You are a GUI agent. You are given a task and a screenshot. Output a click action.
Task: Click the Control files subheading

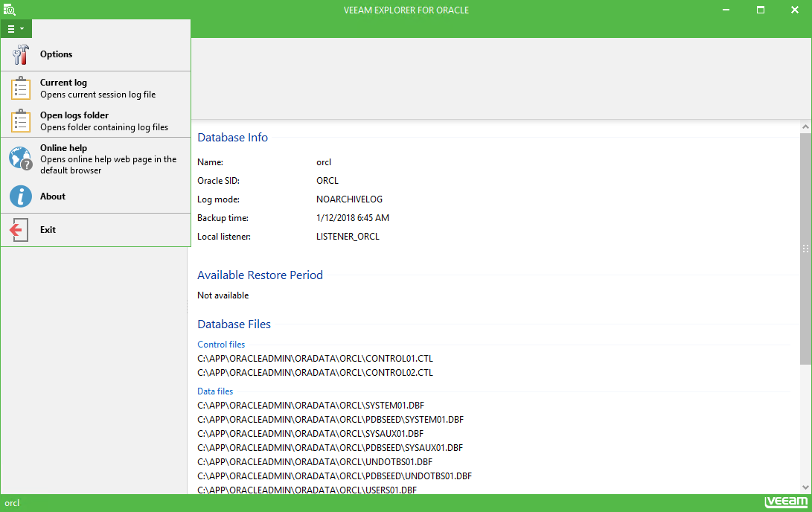(221, 345)
